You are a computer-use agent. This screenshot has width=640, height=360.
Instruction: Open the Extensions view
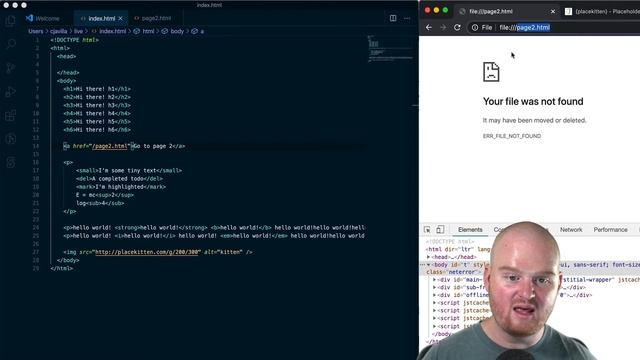coord(11,116)
